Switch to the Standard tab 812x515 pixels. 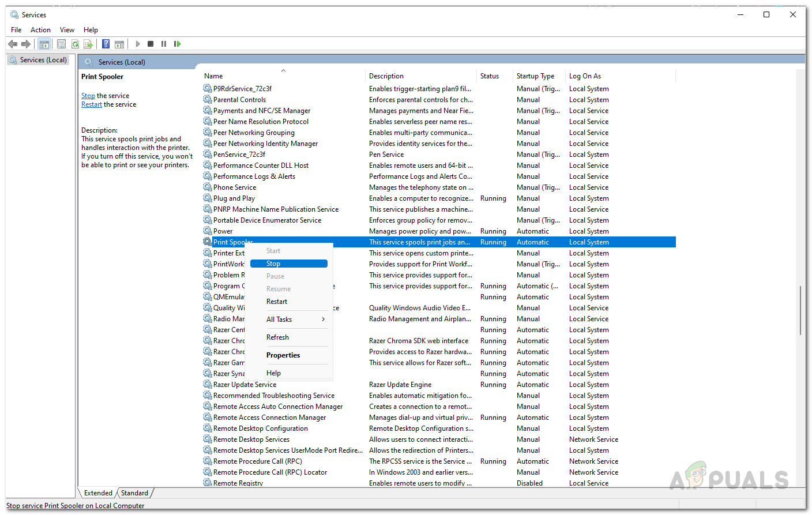click(x=134, y=493)
